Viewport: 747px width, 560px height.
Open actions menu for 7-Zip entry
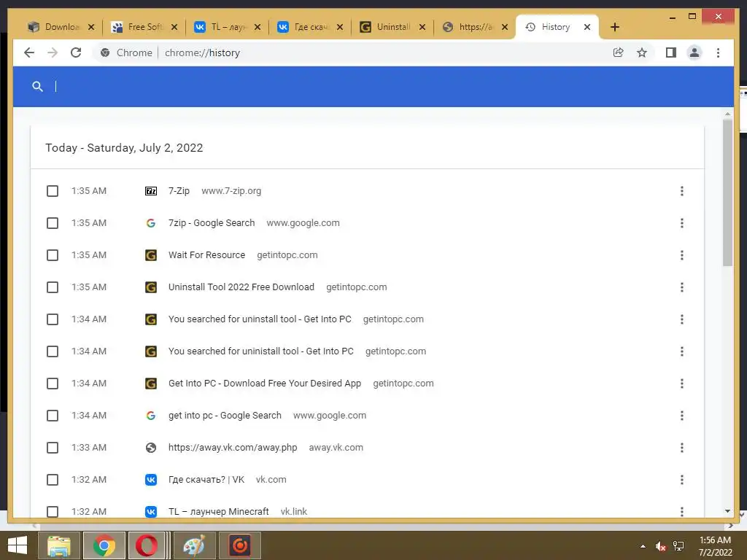[682, 191]
